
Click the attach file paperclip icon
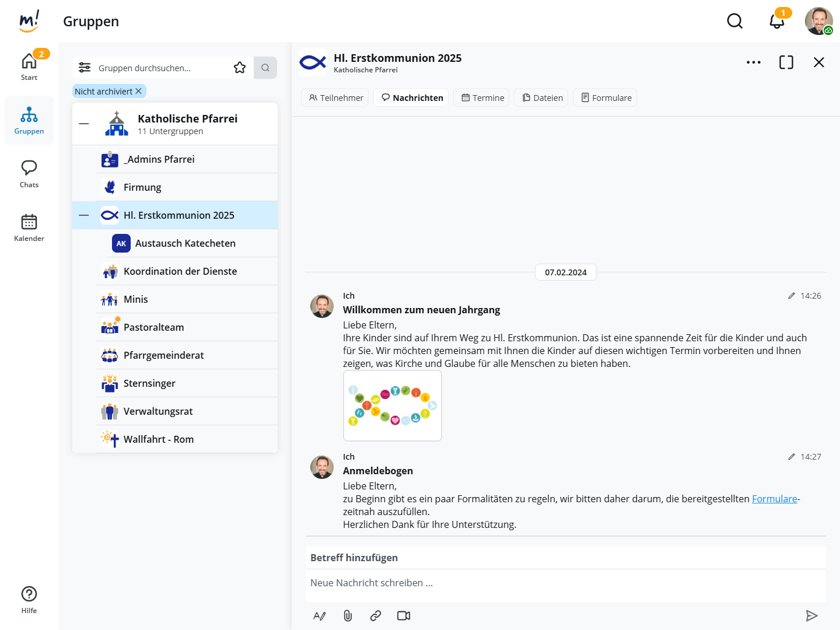coord(348,615)
